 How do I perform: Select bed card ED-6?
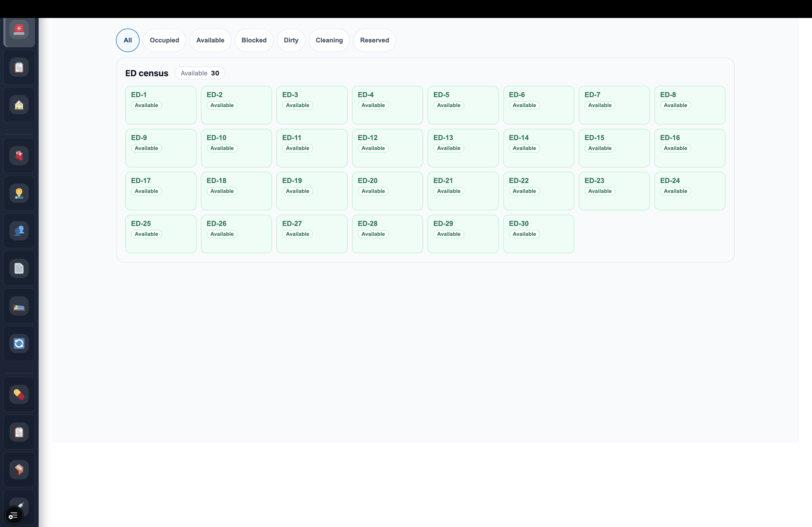point(539,105)
